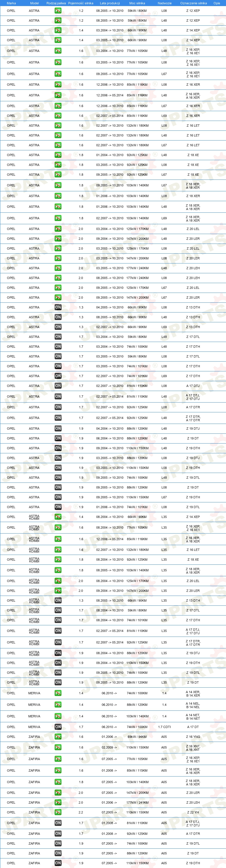Click diesel ON icon in Astra L08 A 17 DTR row
226x868 pixels.
[x=58, y=407]
